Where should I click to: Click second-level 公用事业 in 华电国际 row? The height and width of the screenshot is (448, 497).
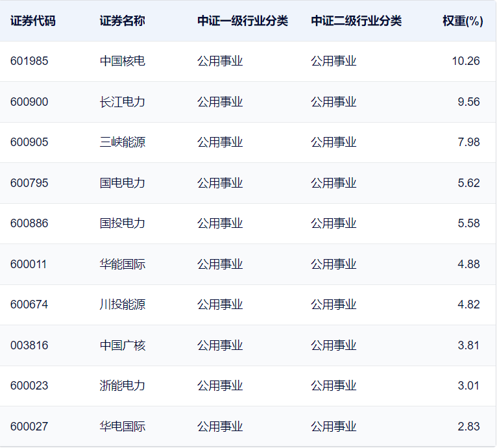point(333,427)
